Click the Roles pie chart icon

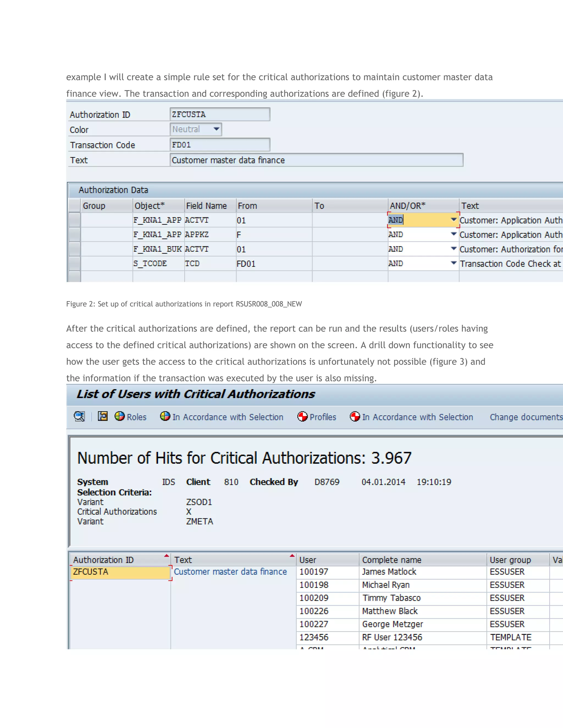119,416
